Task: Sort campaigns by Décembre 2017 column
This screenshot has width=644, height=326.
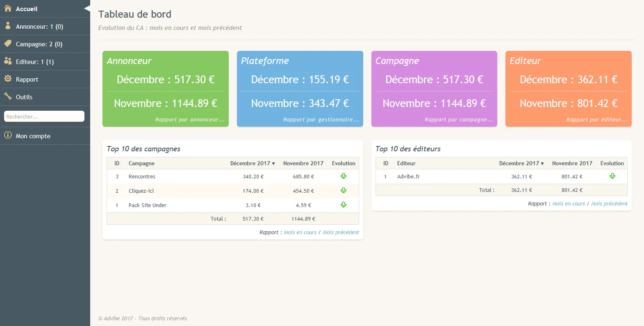Action: [253, 163]
